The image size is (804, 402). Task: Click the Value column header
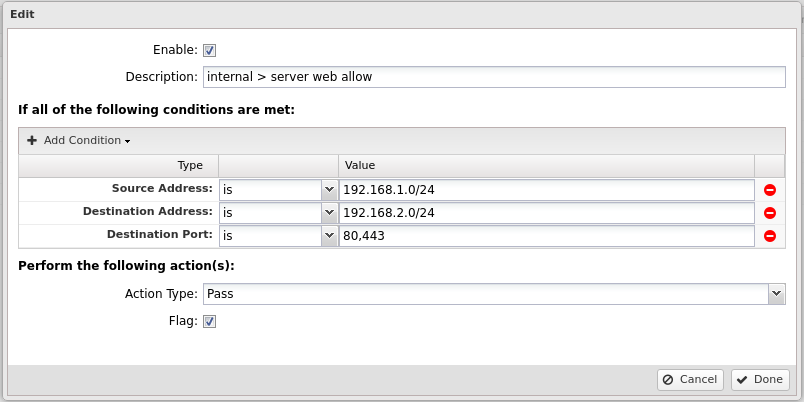pos(546,166)
